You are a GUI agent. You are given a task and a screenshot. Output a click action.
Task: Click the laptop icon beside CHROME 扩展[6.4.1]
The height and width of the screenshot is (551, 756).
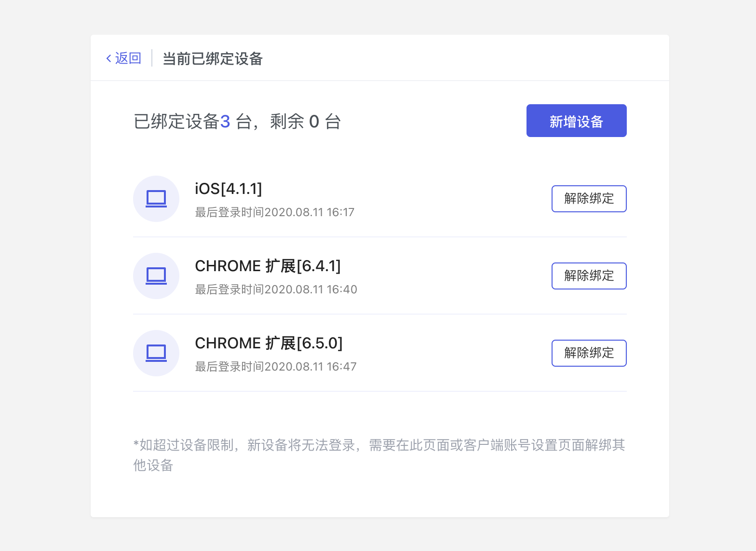point(156,276)
